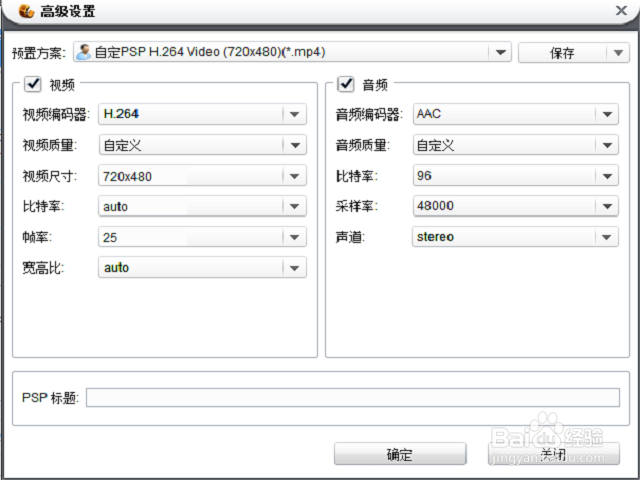Open the 视频质量 dropdown

click(202, 145)
